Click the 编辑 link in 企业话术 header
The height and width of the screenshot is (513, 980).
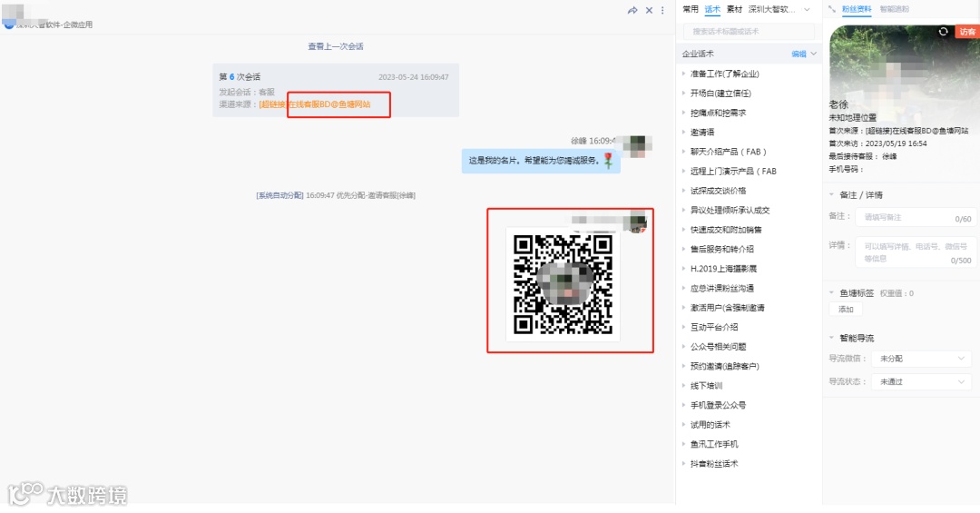(799, 54)
